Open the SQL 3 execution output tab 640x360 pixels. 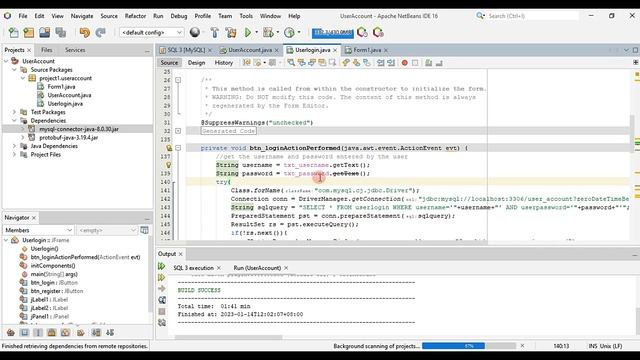point(193,268)
